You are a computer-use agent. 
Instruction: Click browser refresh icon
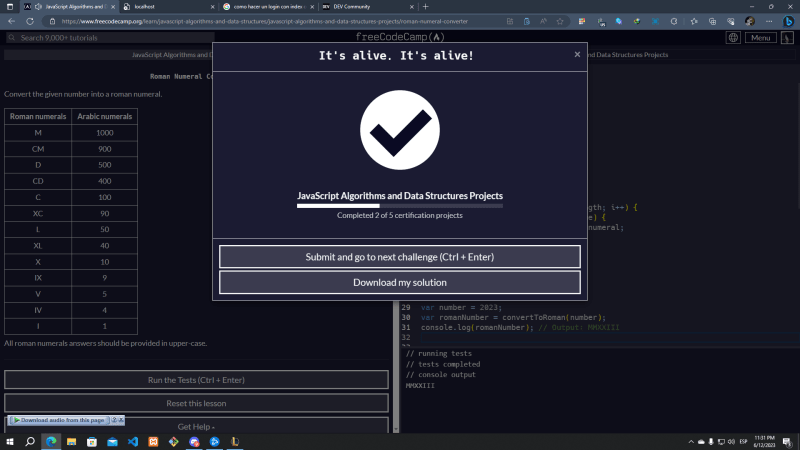(30, 21)
